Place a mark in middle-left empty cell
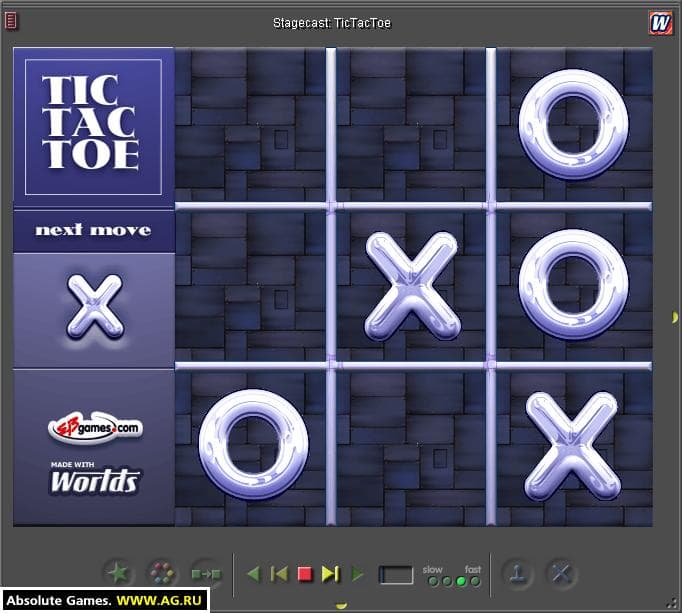Viewport: 682px width, 613px height. [250, 285]
